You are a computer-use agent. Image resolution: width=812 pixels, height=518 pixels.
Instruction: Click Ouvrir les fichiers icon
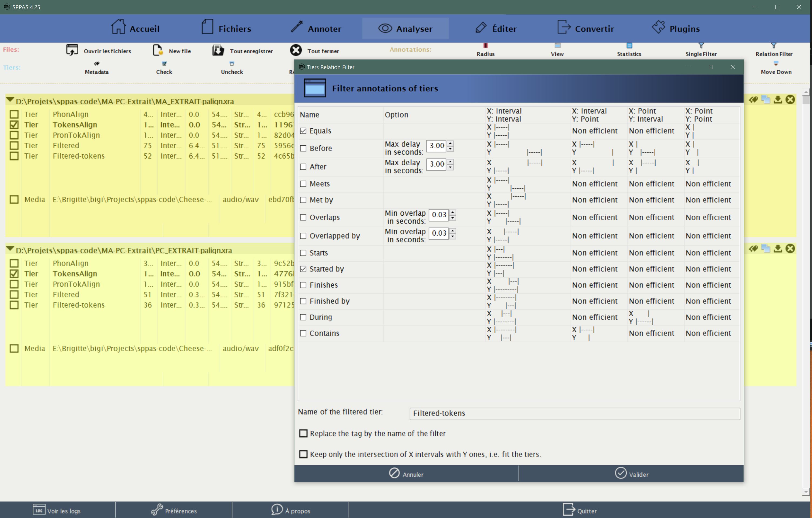pyautogui.click(x=72, y=50)
